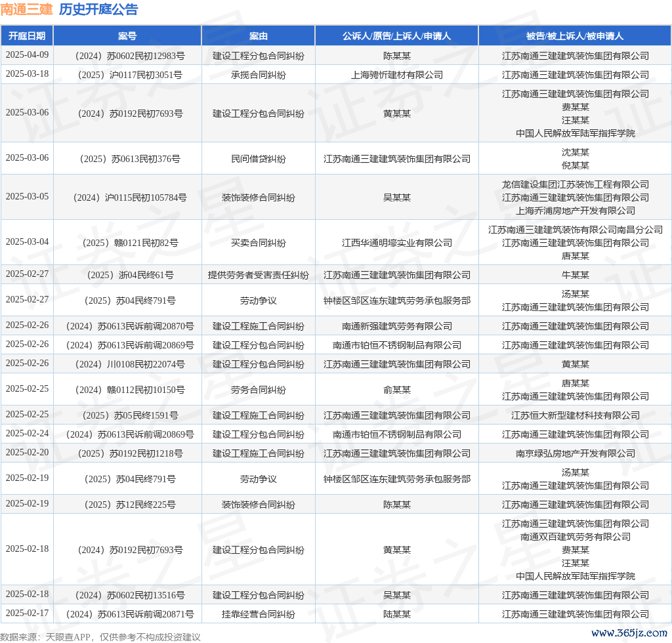The height and width of the screenshot is (643, 672).
Task: Click the 数据来源 footer disclaimer text
Action: pos(100,637)
